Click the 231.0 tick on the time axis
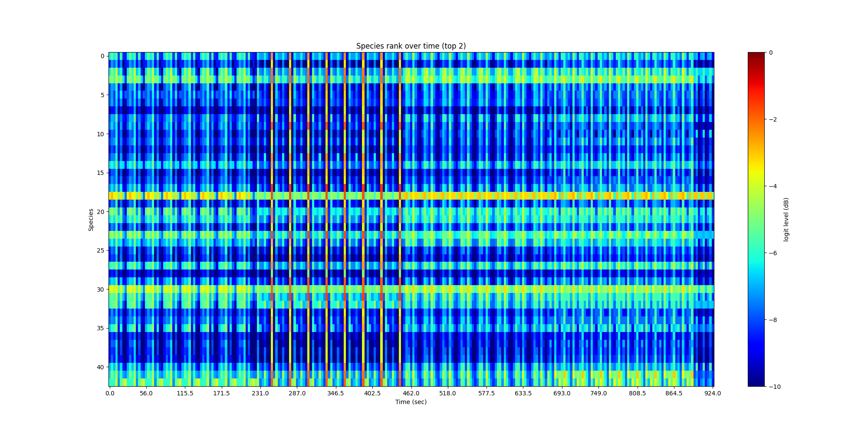The image size is (868, 434). (260, 393)
